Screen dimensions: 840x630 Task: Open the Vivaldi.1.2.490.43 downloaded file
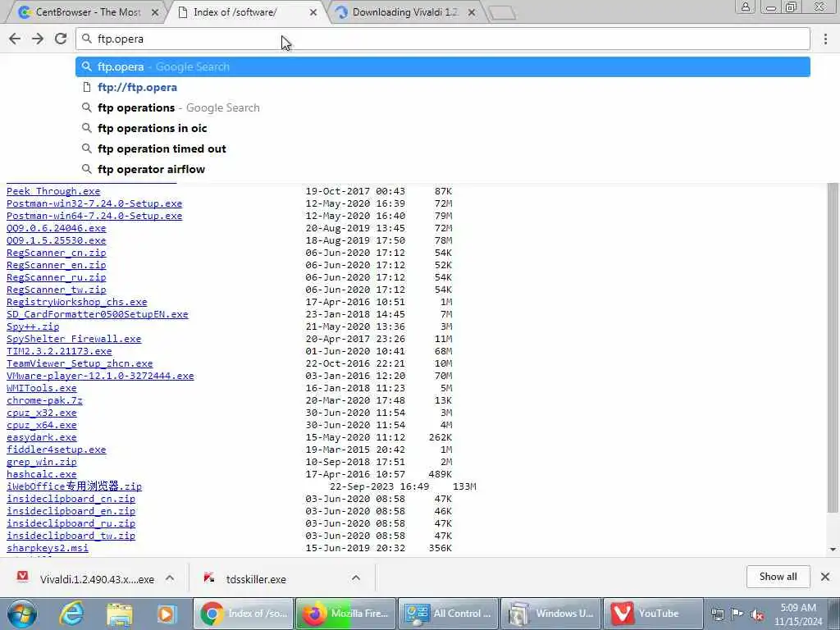click(85, 579)
